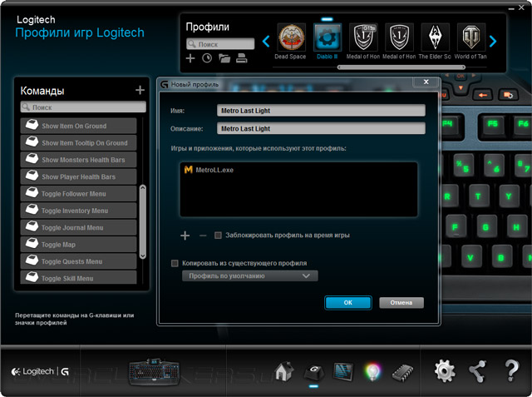Click the G key on keyboard image
The image size is (532, 397).
pos(485,227)
